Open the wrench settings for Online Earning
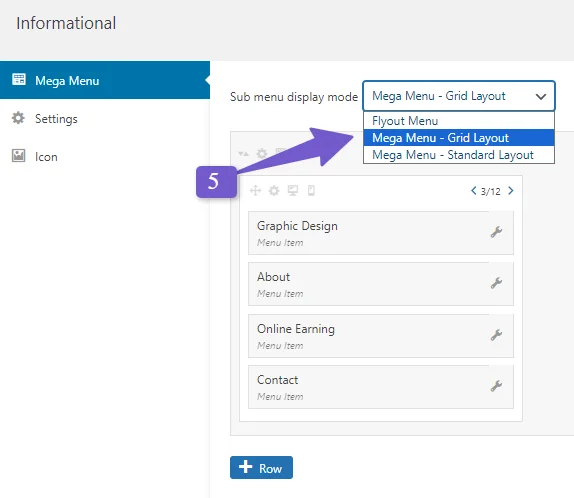 point(496,335)
